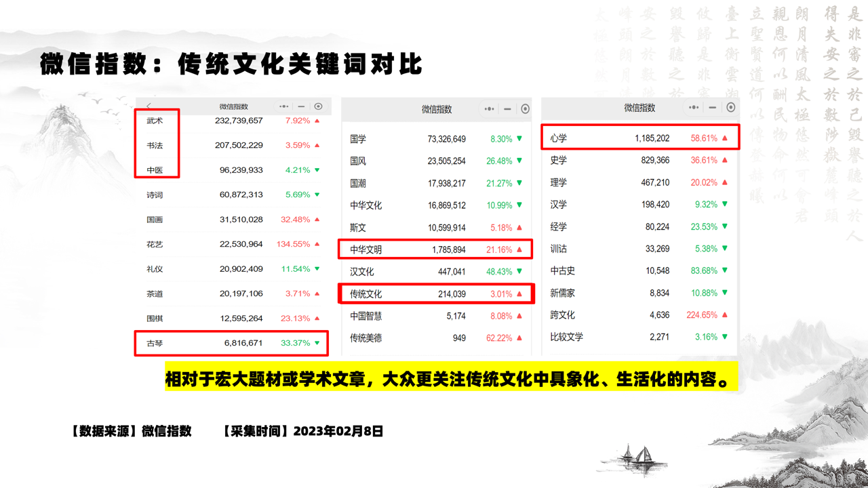Click the 花艺 keyword
868x488 pixels.
pos(155,244)
